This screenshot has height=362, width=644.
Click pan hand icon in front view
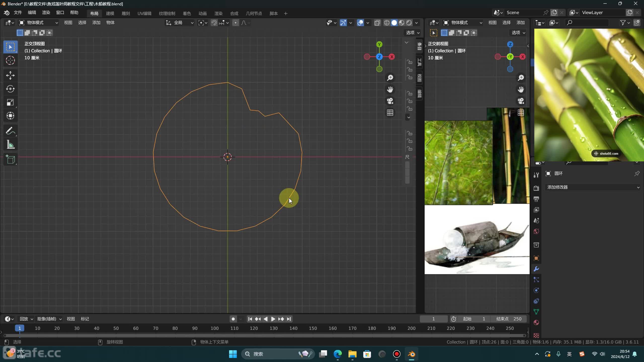(521, 89)
